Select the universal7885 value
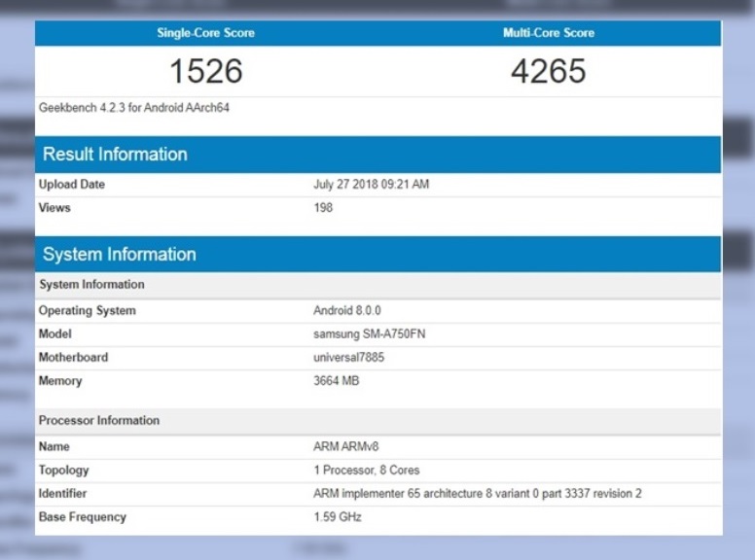The width and height of the screenshot is (755, 560). point(348,358)
